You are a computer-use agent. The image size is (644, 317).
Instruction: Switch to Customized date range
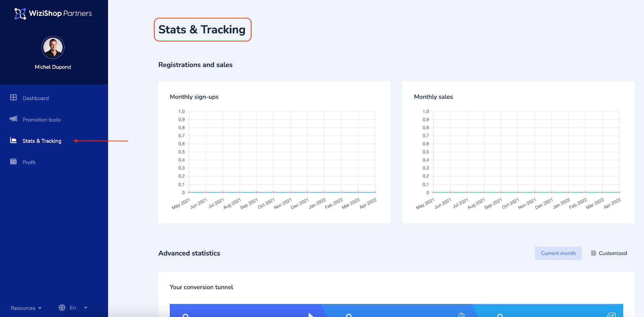(609, 253)
